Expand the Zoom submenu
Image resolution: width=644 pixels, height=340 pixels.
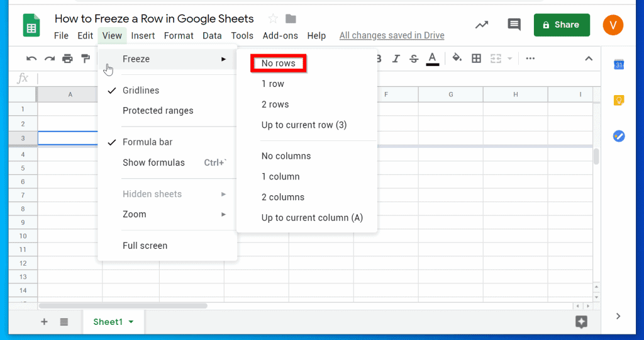pos(167,214)
